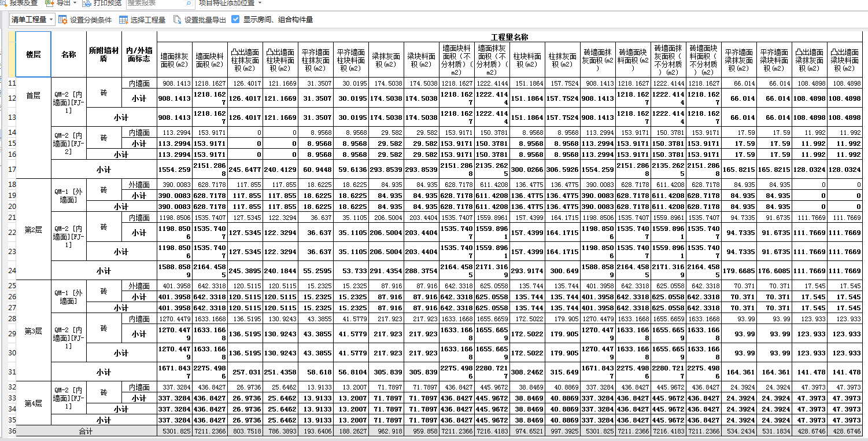This screenshot has height=441, width=868.
Task: Select the 楼层 column header
Action: click(34, 54)
